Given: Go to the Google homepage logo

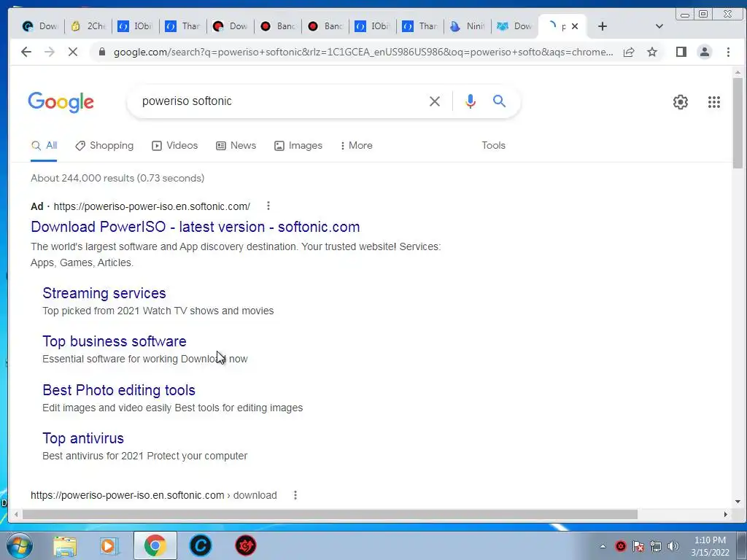Looking at the screenshot, I should tap(61, 102).
